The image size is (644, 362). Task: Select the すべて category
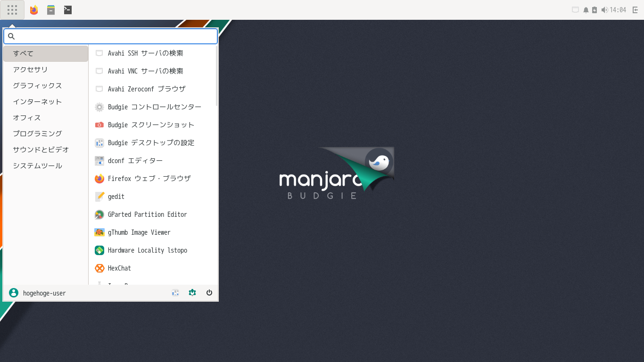tap(46, 54)
